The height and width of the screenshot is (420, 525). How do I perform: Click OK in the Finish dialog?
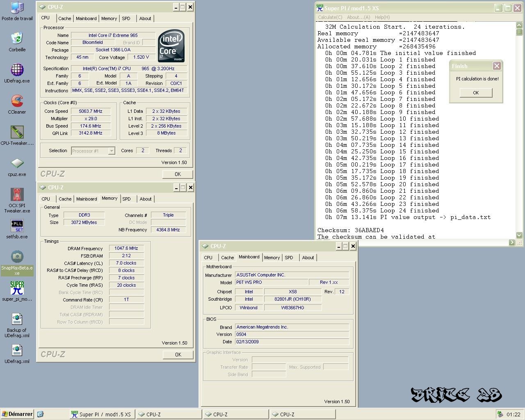[x=476, y=93]
